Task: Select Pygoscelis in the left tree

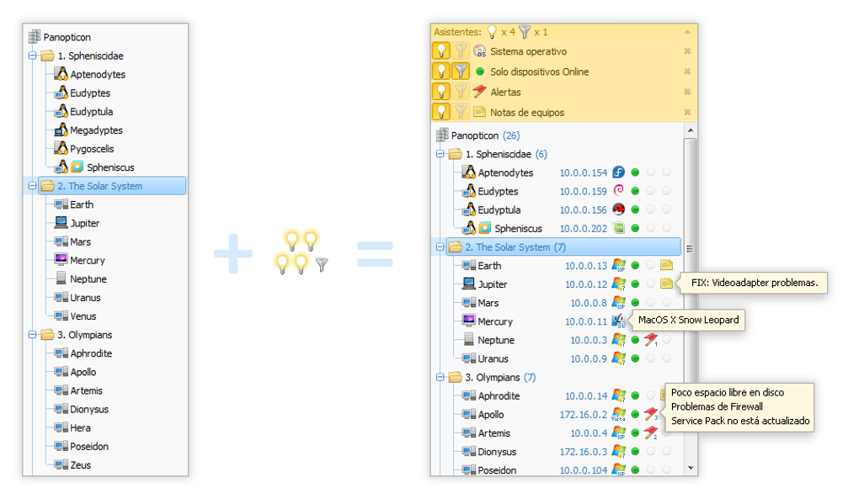Action: point(92,149)
